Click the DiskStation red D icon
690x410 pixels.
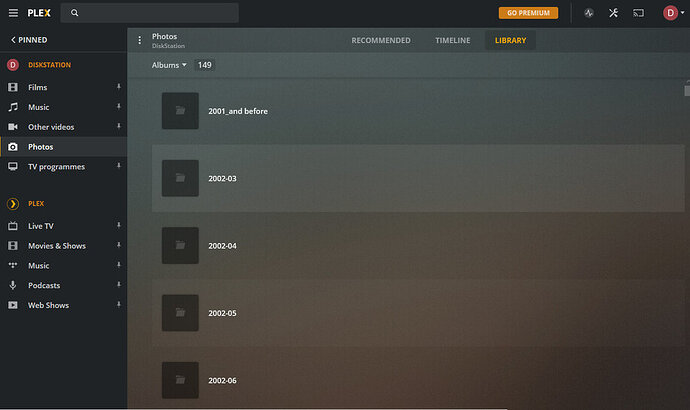[13, 65]
